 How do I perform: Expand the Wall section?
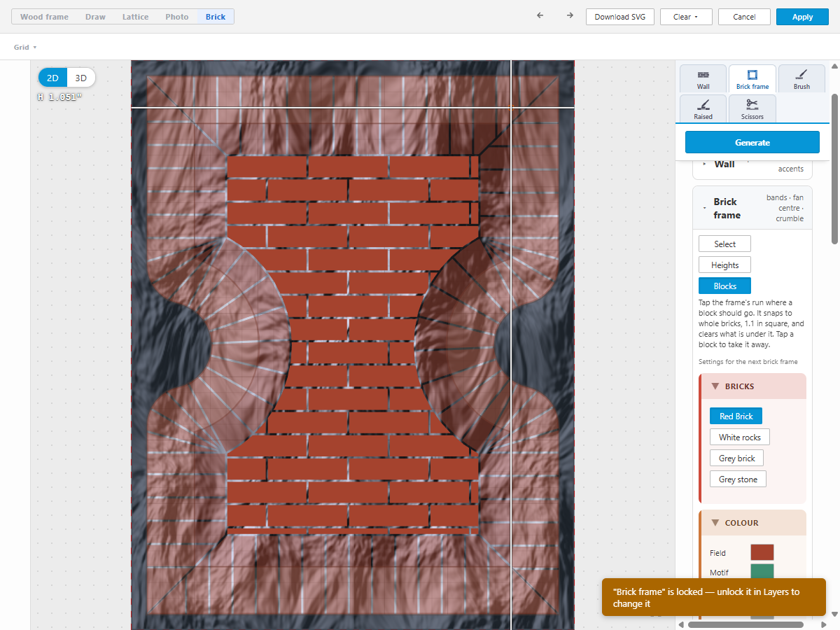tap(752, 166)
